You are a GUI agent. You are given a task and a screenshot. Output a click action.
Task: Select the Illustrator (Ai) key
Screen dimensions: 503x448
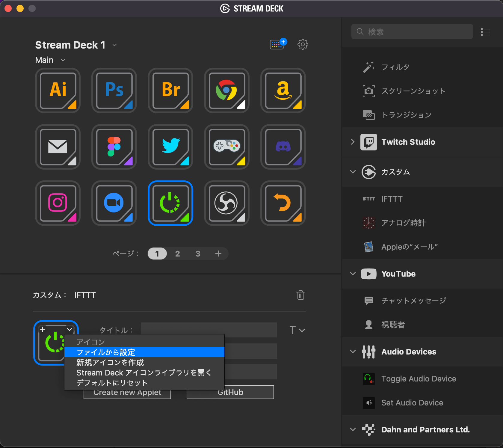pos(58,90)
